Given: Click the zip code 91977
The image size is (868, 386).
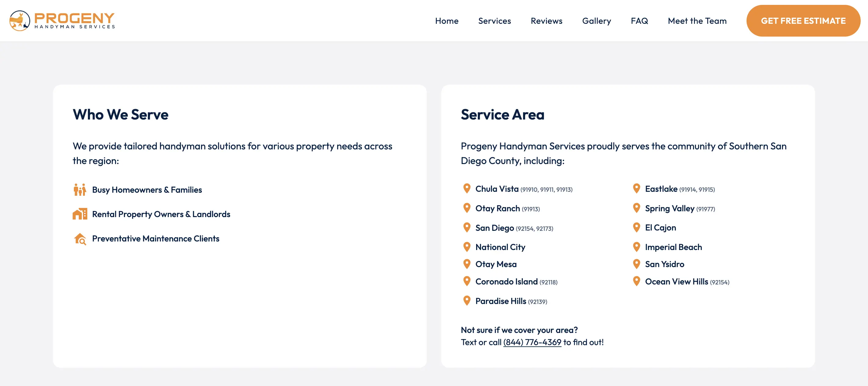Looking at the screenshot, I should pos(705,209).
